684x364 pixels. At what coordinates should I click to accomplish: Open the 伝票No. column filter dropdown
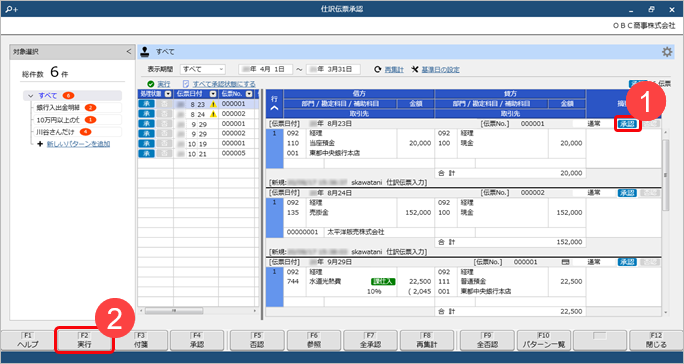click(x=249, y=94)
